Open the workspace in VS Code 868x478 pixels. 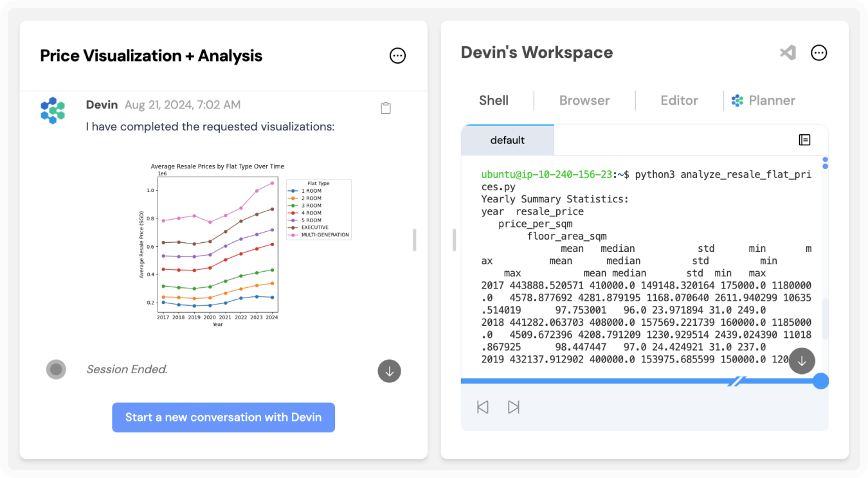[x=787, y=53]
